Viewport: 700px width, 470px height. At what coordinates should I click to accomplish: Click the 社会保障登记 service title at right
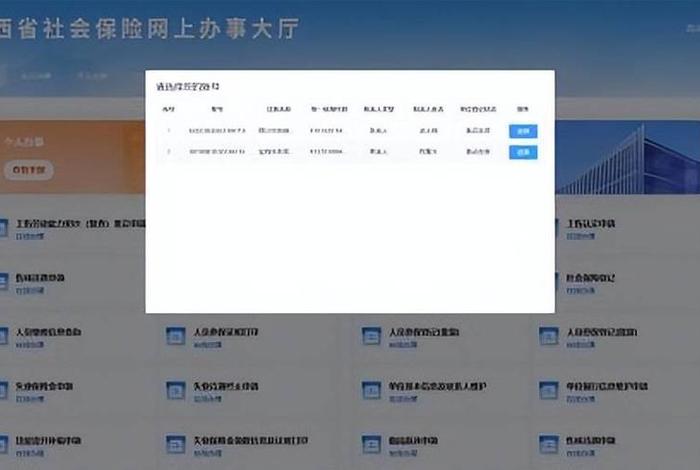click(x=591, y=278)
